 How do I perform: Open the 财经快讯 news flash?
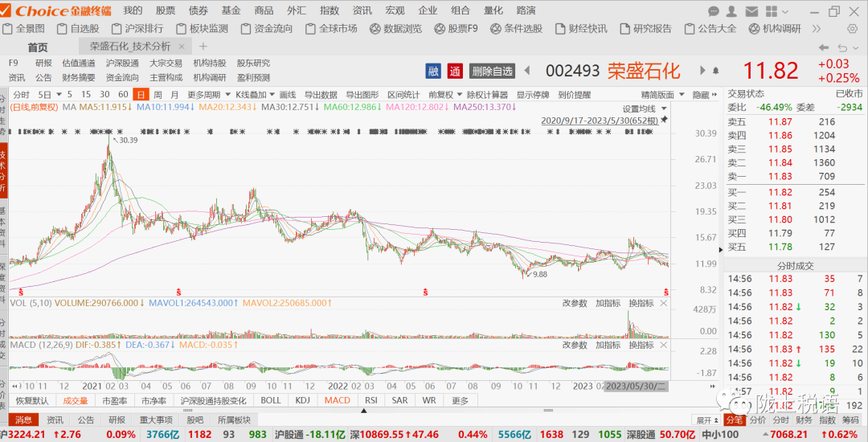click(x=581, y=29)
